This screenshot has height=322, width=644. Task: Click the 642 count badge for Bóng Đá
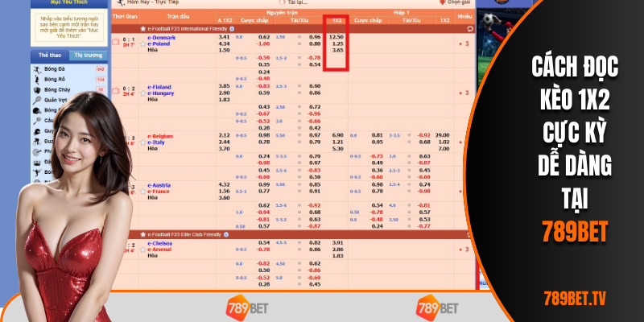click(100, 69)
